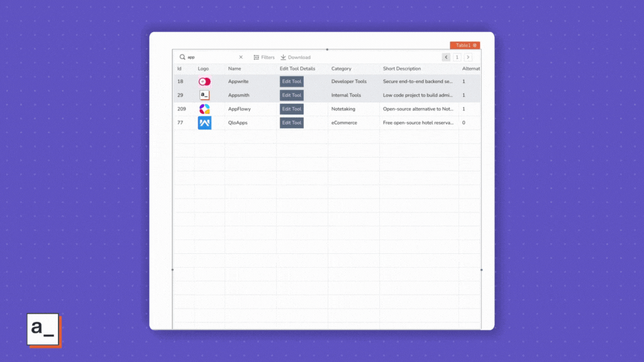Click the Category column header
Screen dimensions: 644x362
[341, 69]
